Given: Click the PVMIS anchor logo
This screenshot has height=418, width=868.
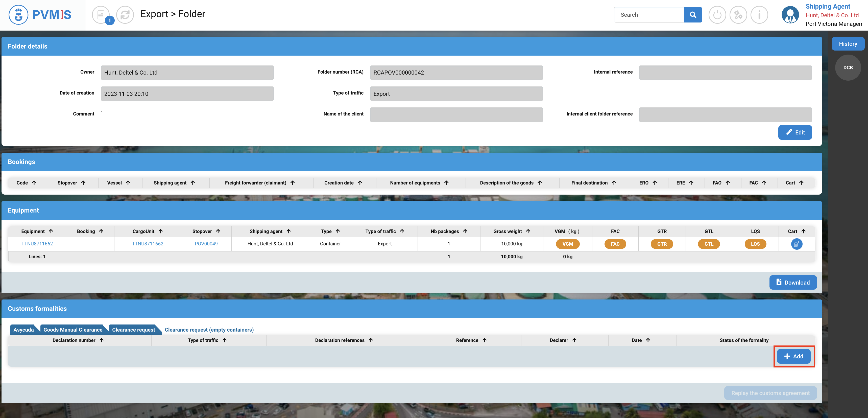Looking at the screenshot, I should pos(18,15).
